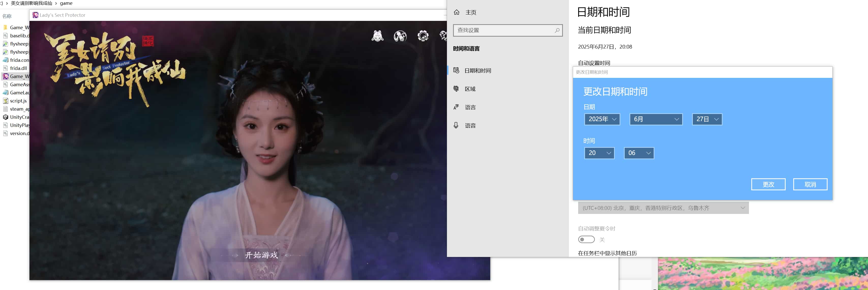Screen dimensions: 868x290
Task: Open the character portrait icon in the game
Action: (377, 36)
